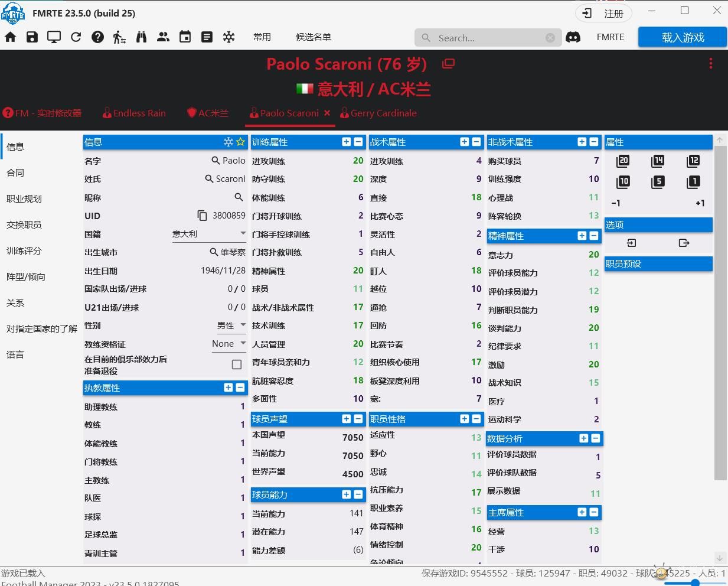Viewport: 728px width, 586px height.
Task: Switch to the AC米兰 tab
Action: pos(208,113)
